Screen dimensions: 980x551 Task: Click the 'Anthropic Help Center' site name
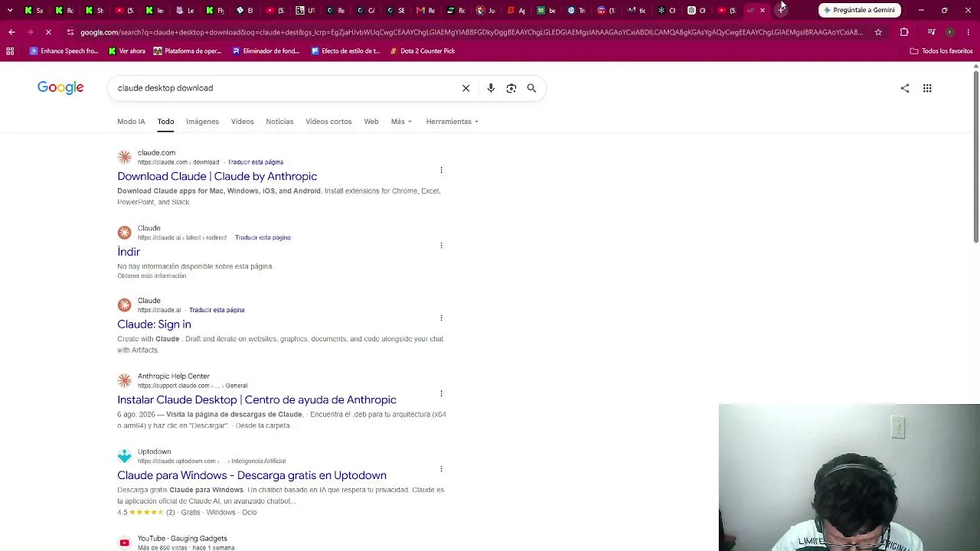pos(173,377)
